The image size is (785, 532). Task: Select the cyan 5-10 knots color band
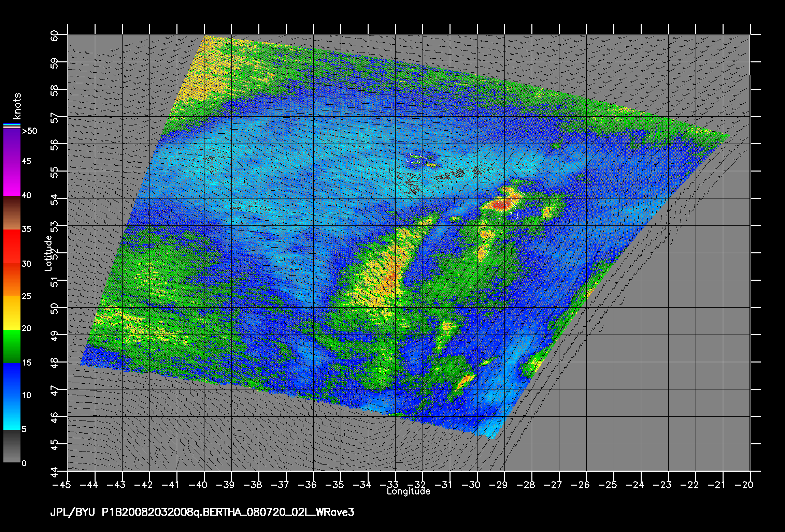pyautogui.click(x=12, y=413)
